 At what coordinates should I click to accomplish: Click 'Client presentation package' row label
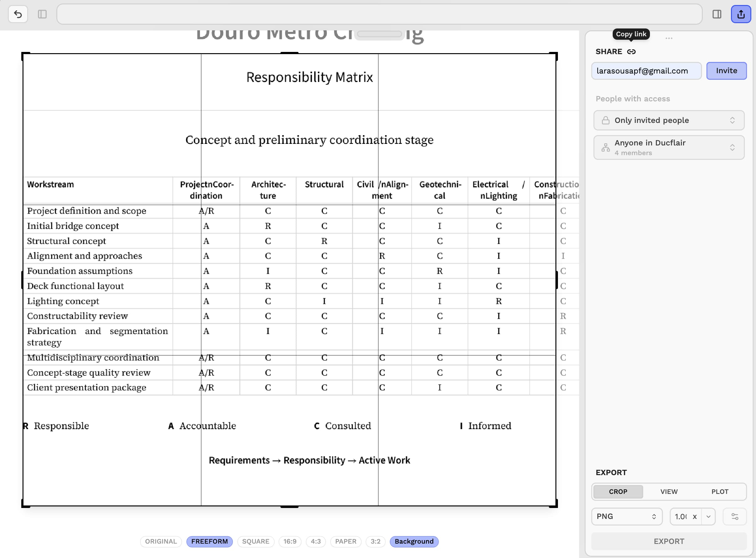86,388
